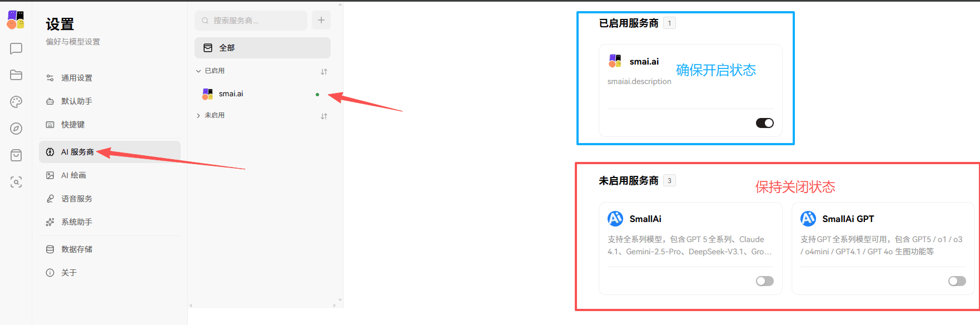This screenshot has height=325, width=980.
Task: Disable the smai.ai provider toggle
Action: 764,123
